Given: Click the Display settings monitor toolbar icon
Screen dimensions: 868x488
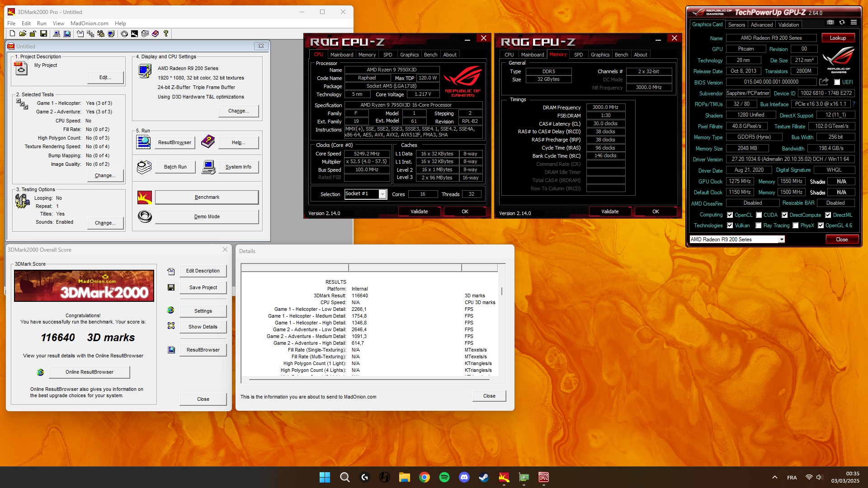Looking at the screenshot, I should point(111,33).
